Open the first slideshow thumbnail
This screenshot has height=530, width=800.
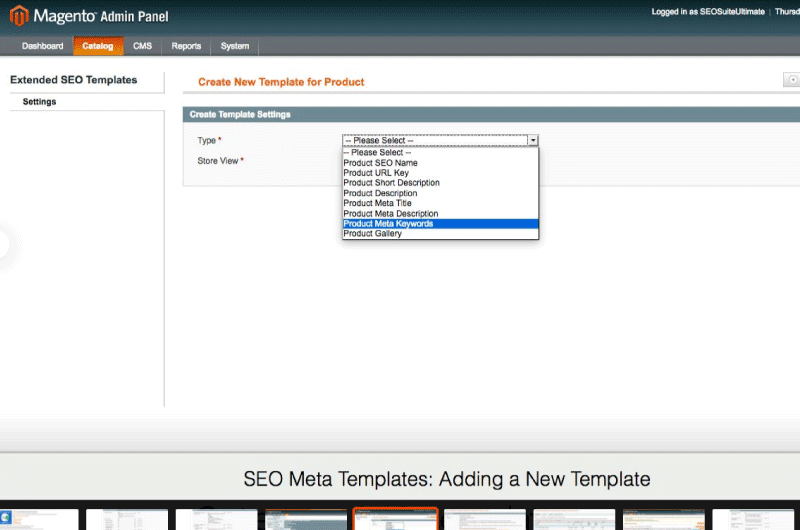point(39,519)
